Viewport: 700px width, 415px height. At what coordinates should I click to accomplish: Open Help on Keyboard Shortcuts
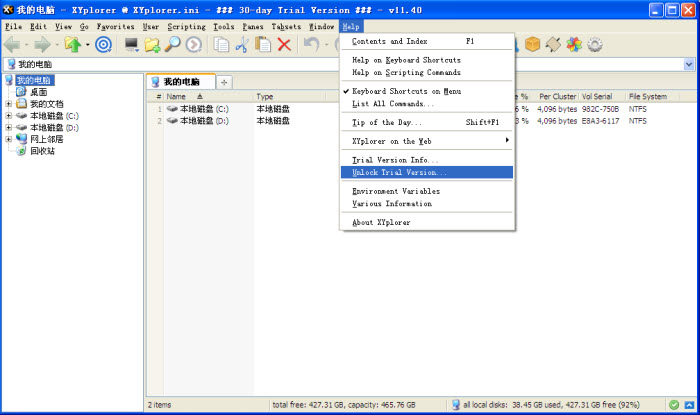coord(427,60)
